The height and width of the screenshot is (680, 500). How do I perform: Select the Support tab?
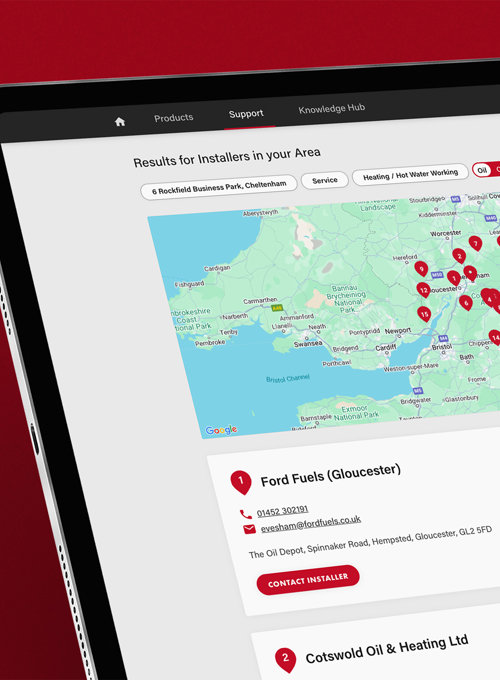(246, 114)
